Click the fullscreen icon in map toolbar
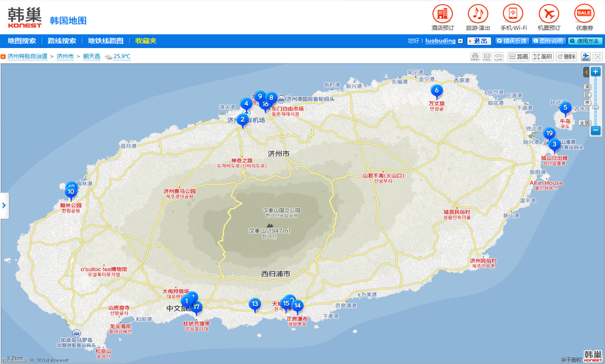 click(x=598, y=57)
